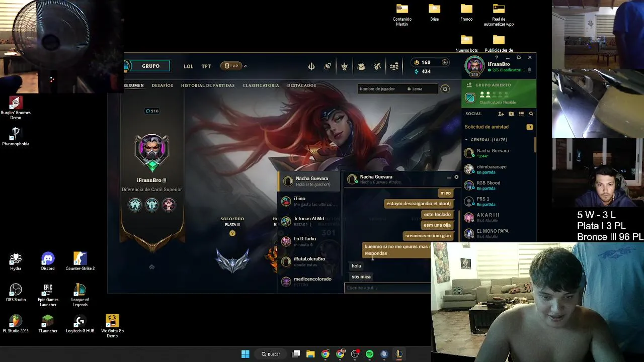The width and height of the screenshot is (644, 362).
Task: Open Spotify from the taskbar
Action: 370,354
